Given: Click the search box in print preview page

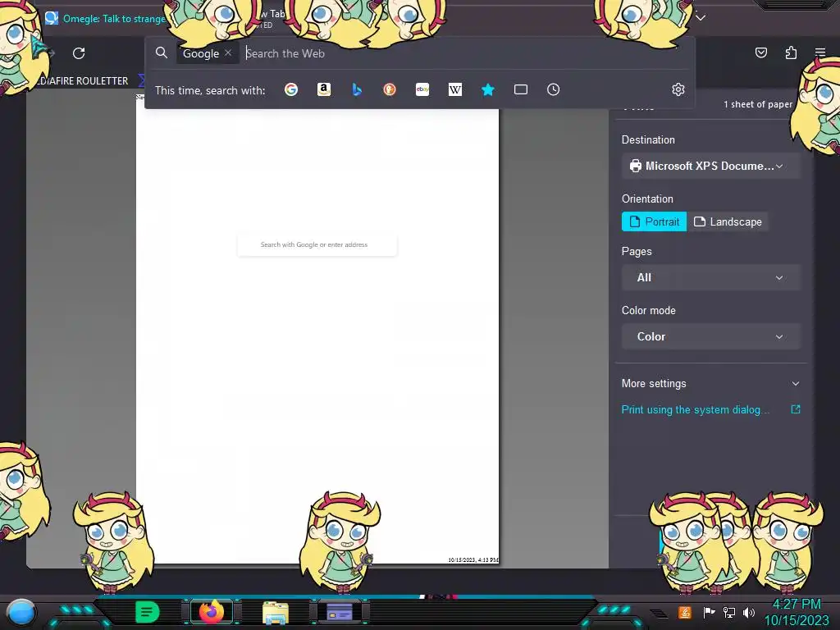Looking at the screenshot, I should pos(317,244).
